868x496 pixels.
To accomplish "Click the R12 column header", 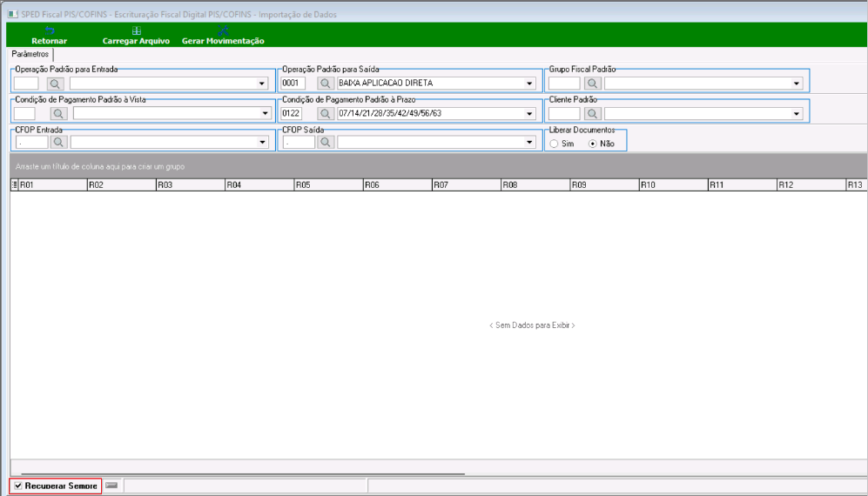I will tap(811, 185).
